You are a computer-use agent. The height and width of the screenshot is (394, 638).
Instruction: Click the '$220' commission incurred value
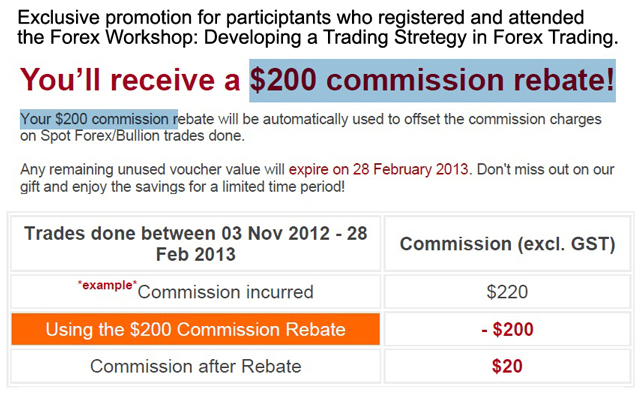click(x=507, y=292)
